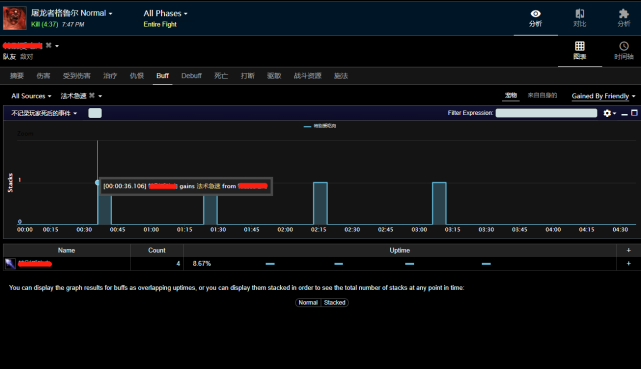Toggle the 来自自身的 option
Image resolution: width=641 pixels, height=369 pixels.
point(542,95)
